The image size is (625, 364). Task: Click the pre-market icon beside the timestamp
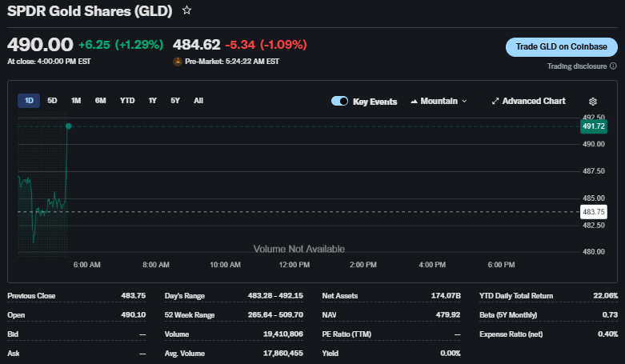tap(178, 61)
